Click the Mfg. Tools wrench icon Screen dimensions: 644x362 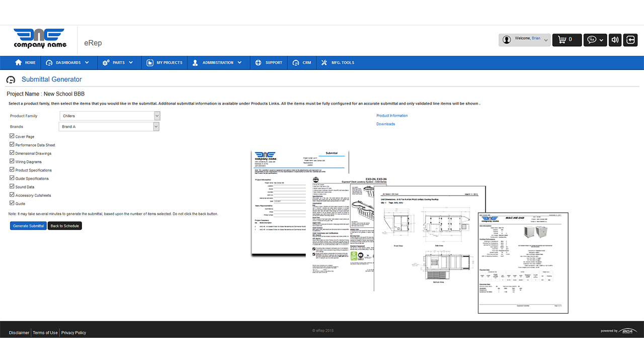(324, 63)
